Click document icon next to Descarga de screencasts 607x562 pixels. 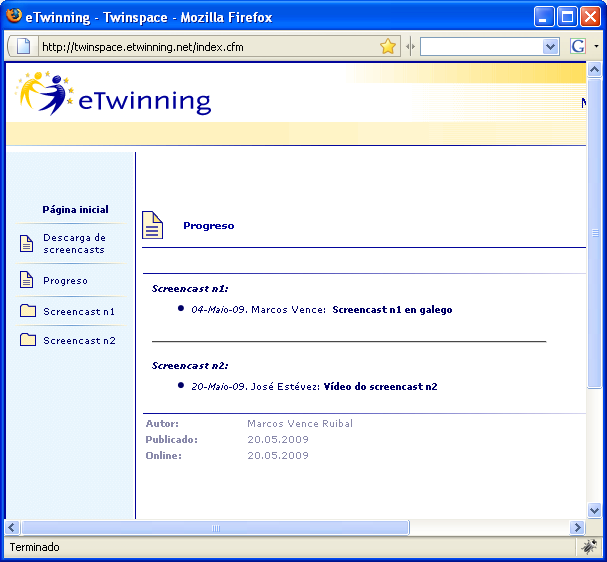[x=26, y=243]
